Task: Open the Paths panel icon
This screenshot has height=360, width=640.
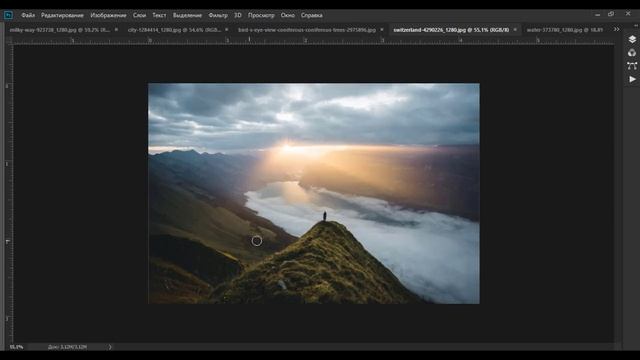Action: click(632, 66)
